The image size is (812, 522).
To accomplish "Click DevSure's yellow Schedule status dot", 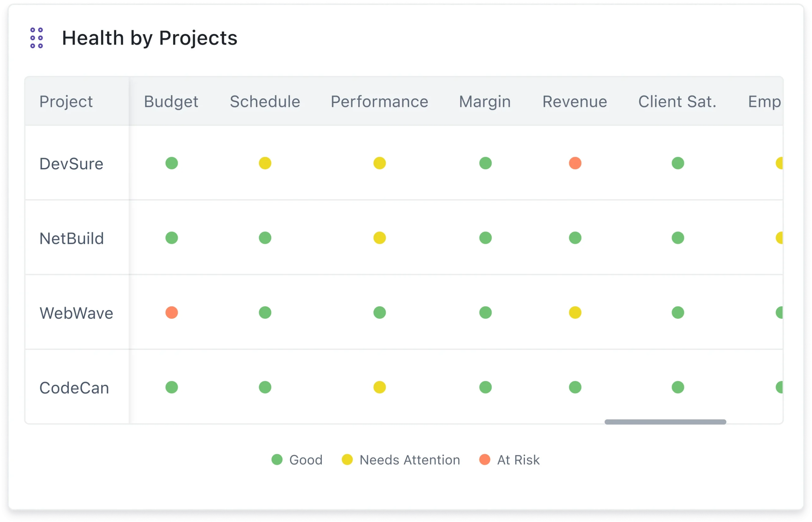I will pos(265,163).
